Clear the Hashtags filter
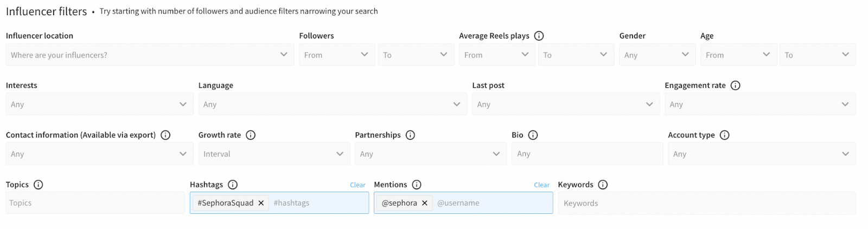The height and width of the screenshot is (229, 868). pos(358,185)
